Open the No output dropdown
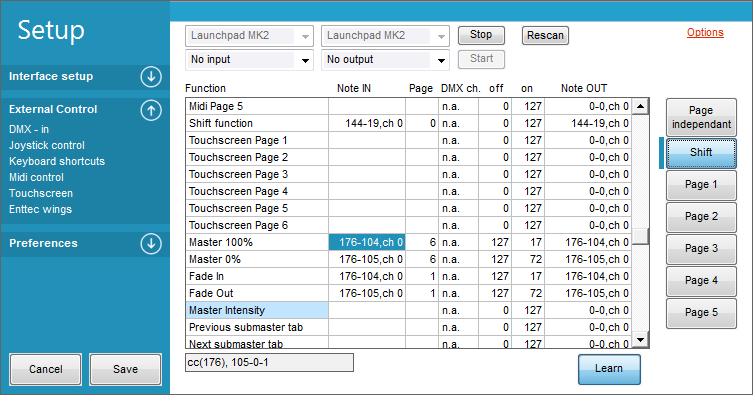 tap(385, 60)
